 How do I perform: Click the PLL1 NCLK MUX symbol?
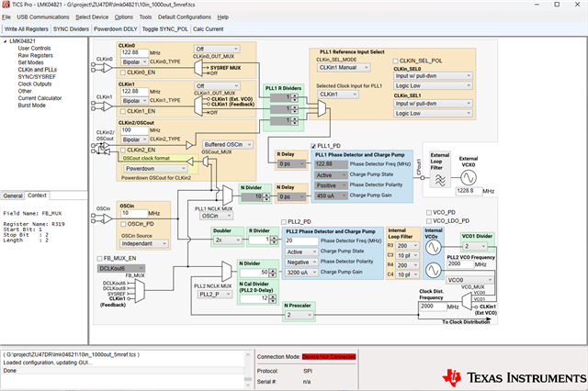point(227,194)
